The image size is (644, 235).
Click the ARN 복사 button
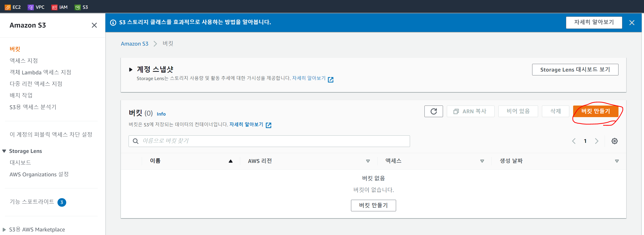[471, 111]
